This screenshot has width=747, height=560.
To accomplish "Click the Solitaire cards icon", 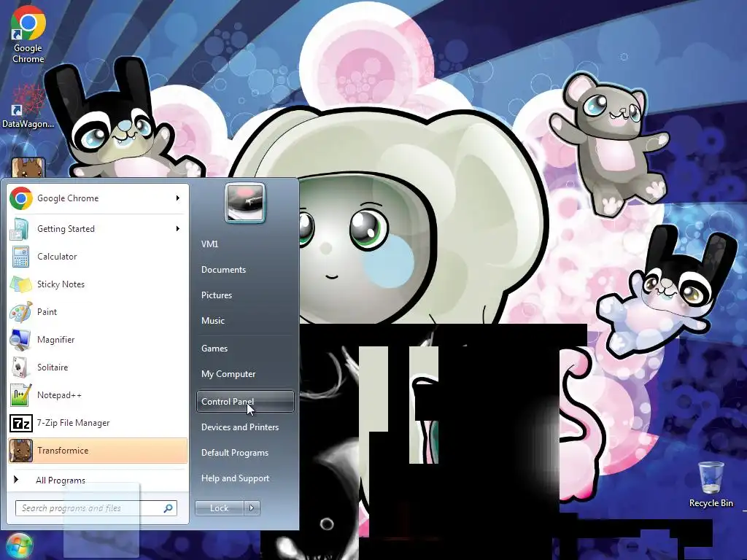I will [x=20, y=367].
